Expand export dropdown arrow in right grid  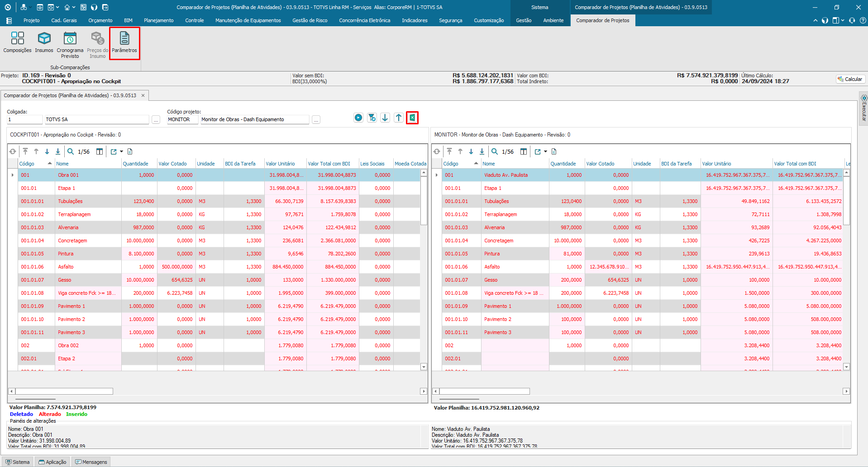(x=545, y=151)
